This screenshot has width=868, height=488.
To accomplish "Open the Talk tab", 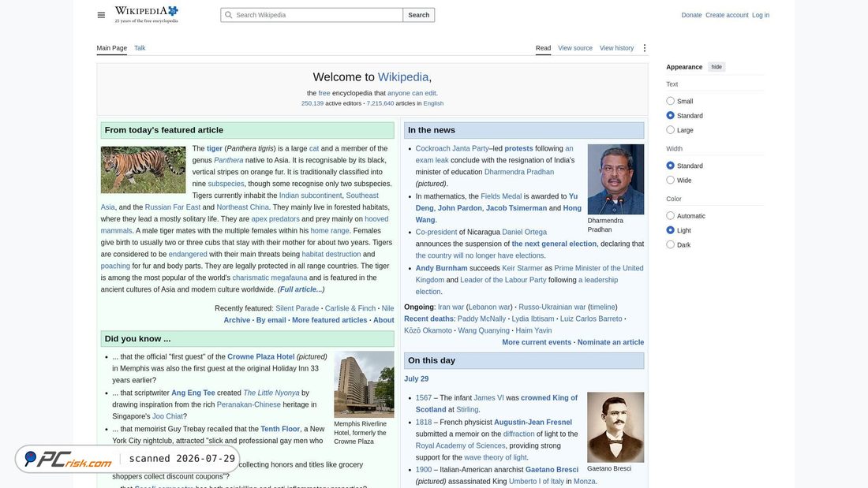I will tap(140, 48).
